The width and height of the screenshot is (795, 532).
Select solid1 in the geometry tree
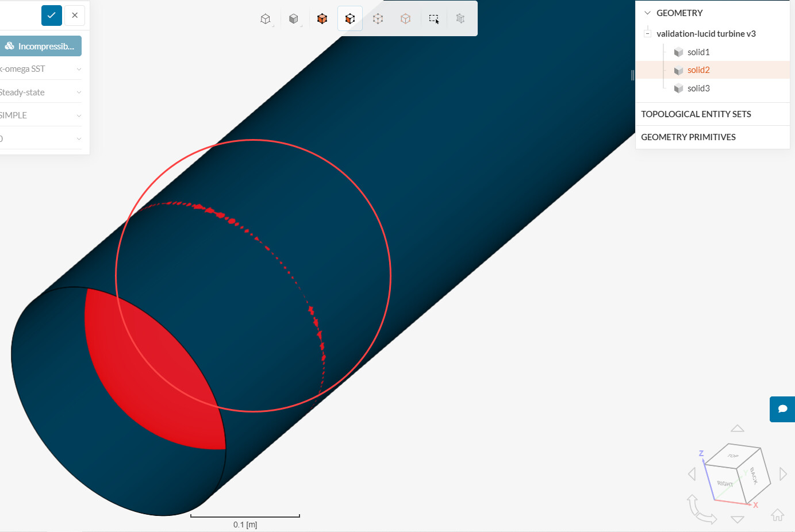click(698, 52)
